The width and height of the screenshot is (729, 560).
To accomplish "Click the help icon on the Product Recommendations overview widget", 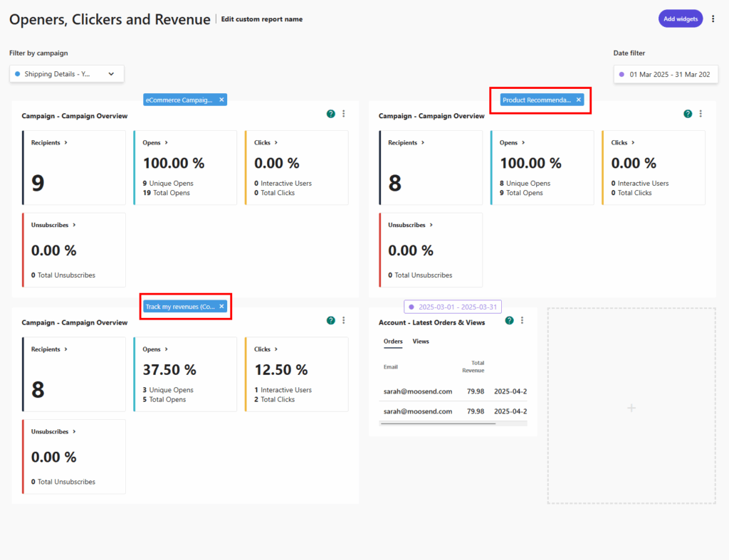I will (687, 113).
